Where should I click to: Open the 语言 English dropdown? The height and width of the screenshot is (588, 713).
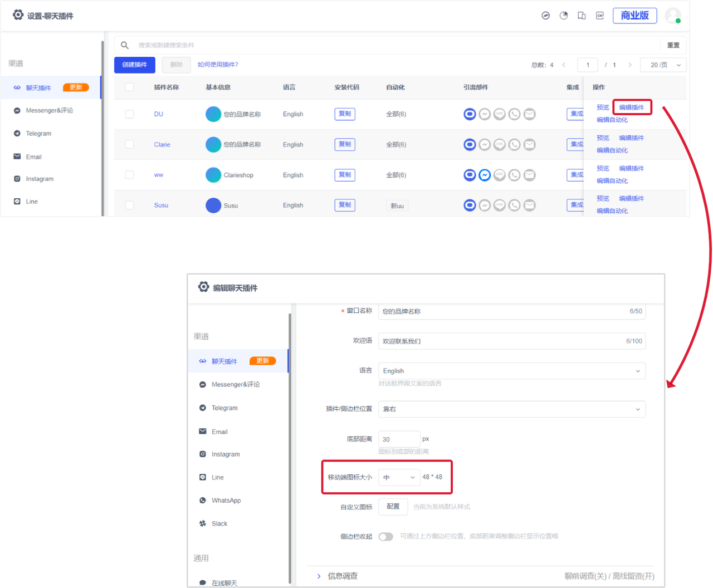click(x=511, y=371)
